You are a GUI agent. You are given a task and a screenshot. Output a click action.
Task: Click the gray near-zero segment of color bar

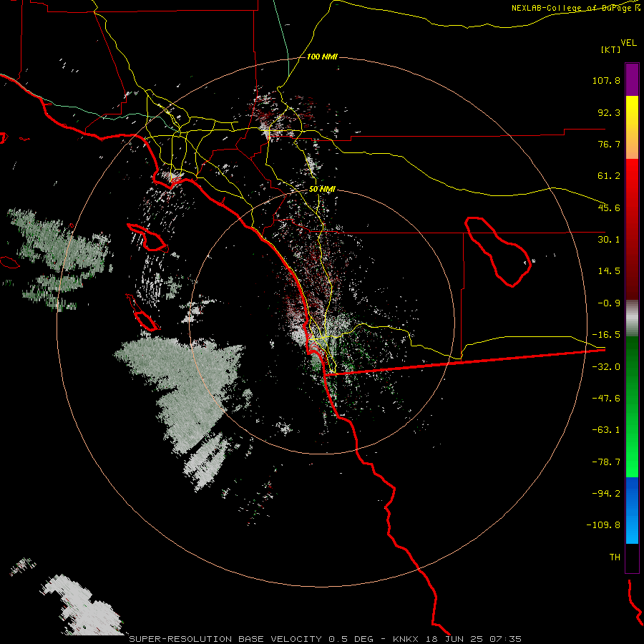pos(632,318)
